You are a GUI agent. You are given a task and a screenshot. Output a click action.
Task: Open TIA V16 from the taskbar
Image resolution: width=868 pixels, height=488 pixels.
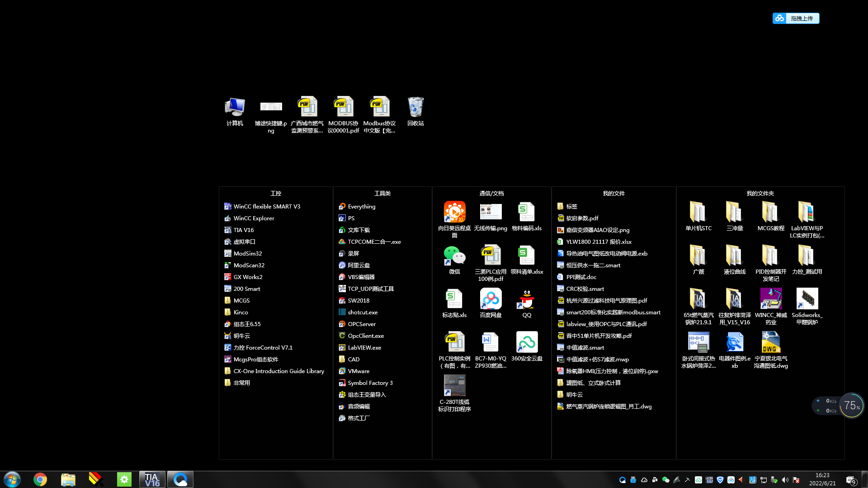(152, 479)
